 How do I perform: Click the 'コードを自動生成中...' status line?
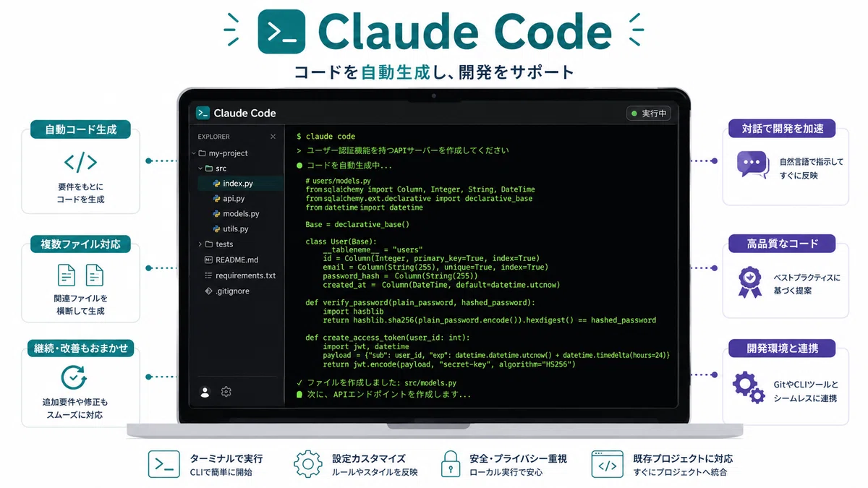[x=344, y=166]
